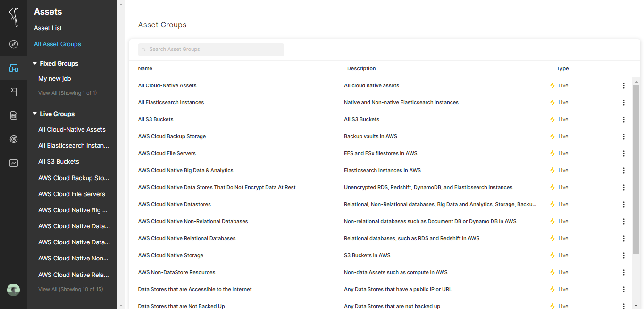
Task: Open the chart analytics icon in left rail
Action: [14, 163]
